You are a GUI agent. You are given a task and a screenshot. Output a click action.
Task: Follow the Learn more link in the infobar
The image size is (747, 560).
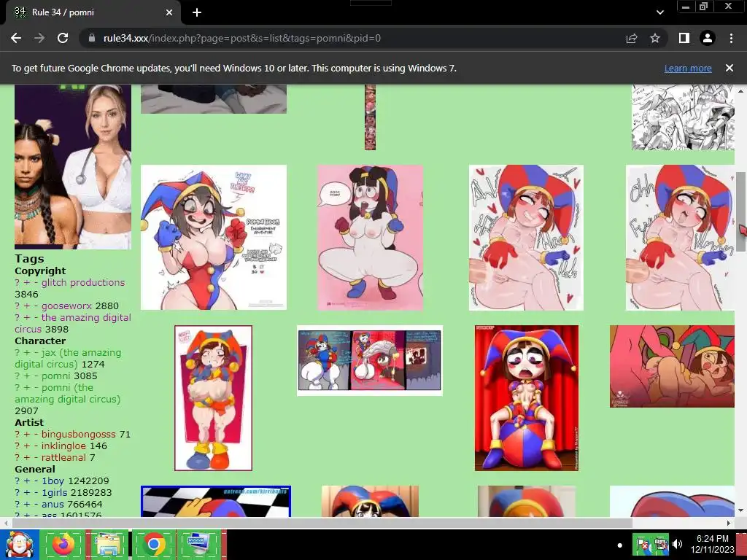(x=688, y=68)
